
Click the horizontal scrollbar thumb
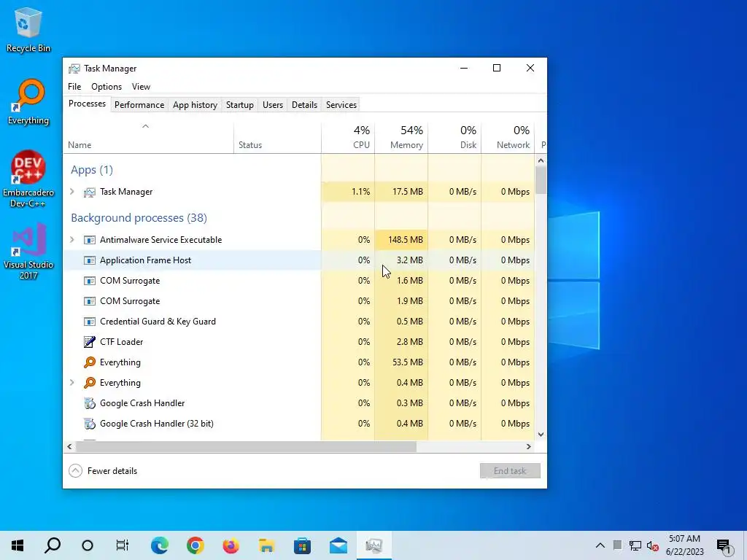[246, 447]
